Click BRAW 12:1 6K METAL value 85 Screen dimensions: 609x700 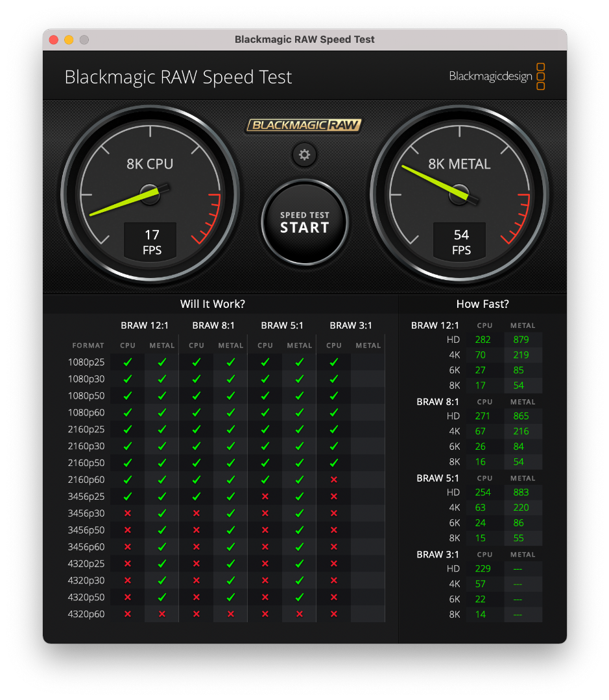[518, 370]
